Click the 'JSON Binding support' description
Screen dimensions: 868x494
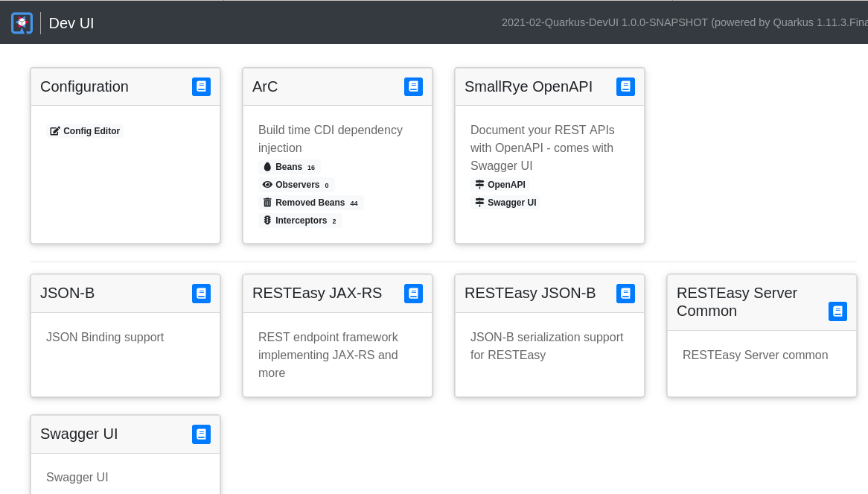coord(105,338)
